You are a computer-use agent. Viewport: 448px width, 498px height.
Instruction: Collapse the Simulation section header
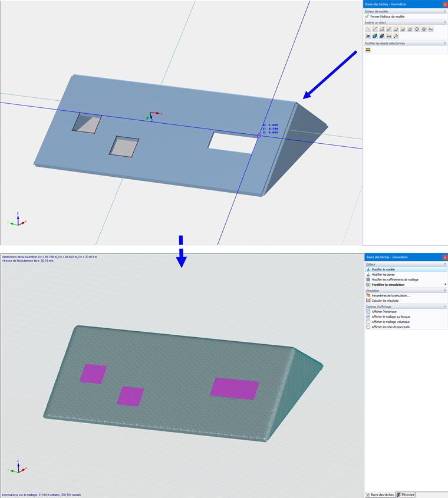pyautogui.click(x=445, y=291)
